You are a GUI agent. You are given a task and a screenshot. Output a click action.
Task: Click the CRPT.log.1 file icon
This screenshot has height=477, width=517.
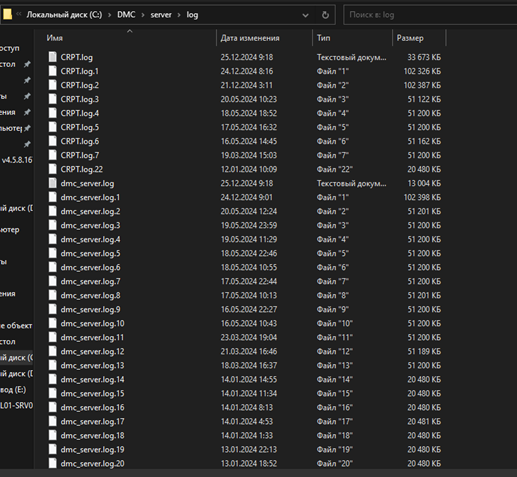point(52,71)
